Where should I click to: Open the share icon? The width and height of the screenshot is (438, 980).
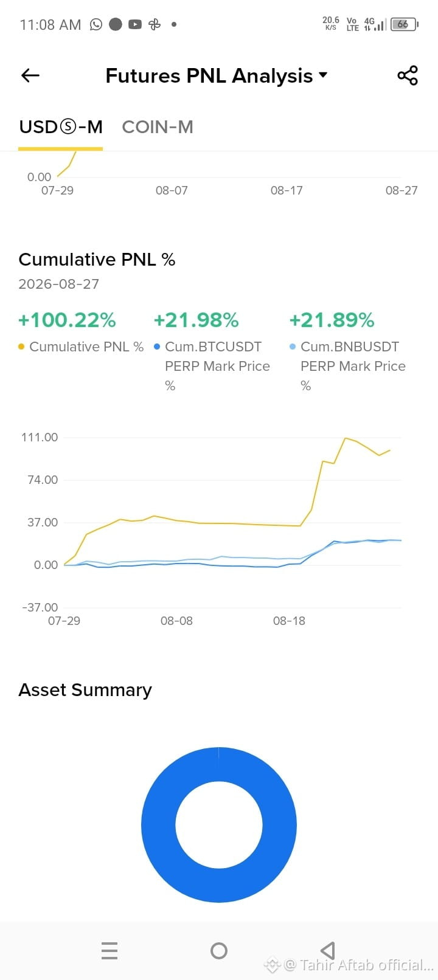408,75
